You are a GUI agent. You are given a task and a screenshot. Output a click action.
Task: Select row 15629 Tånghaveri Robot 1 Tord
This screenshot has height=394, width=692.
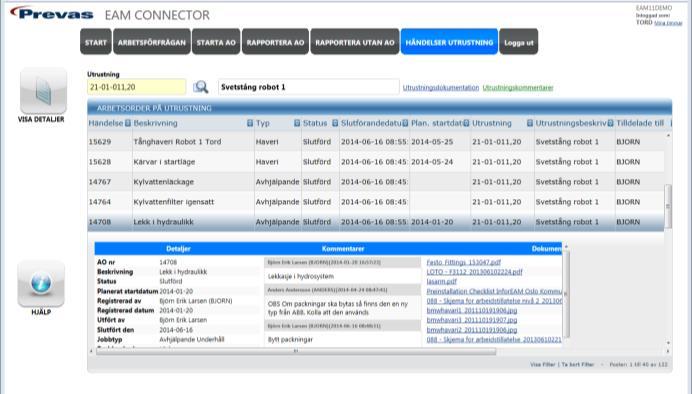tap(376, 142)
